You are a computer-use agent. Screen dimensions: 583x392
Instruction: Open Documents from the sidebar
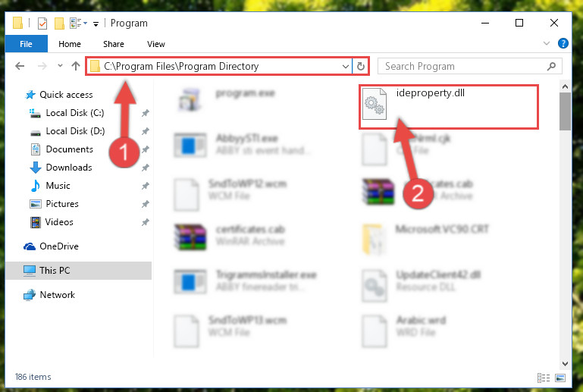[69, 149]
